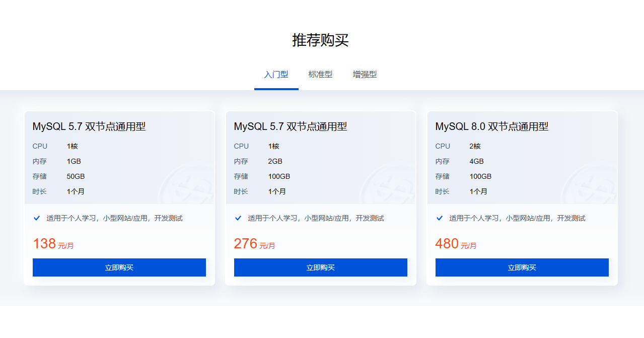Click 100GB storage in the 276 元/月 card

(279, 176)
